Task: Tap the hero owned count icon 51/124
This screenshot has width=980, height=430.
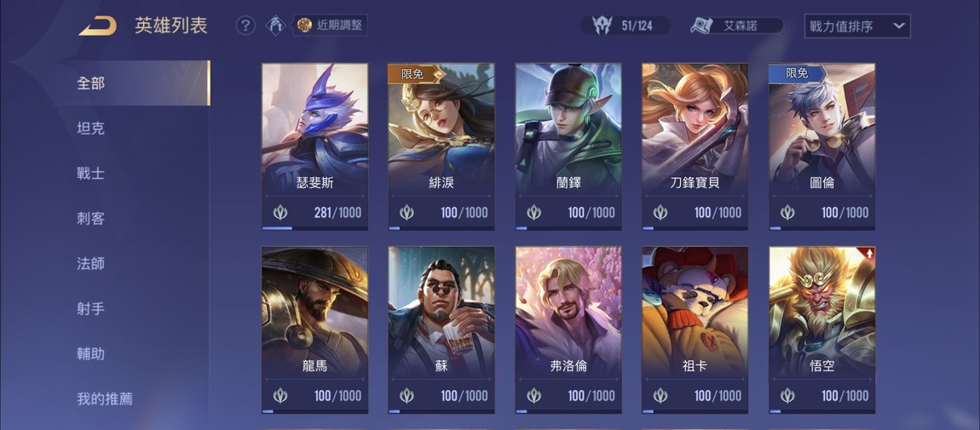Action: pos(602,26)
